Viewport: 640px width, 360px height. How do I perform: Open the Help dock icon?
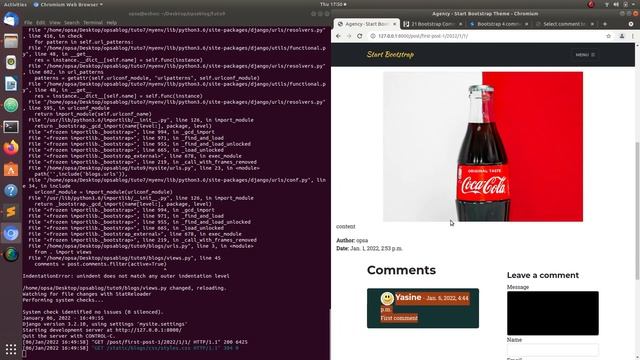click(11, 191)
